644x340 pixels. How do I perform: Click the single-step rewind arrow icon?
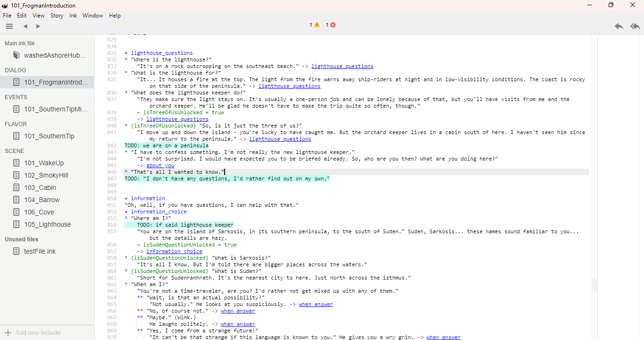pyautogui.click(x=619, y=26)
